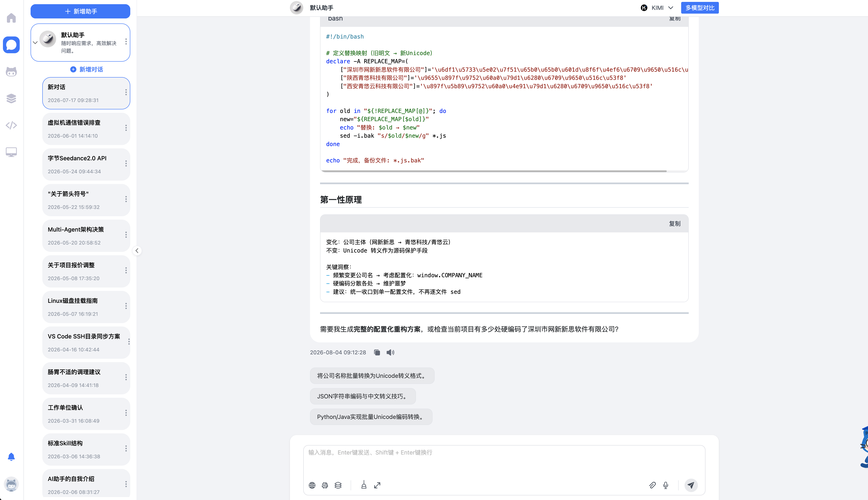The height and width of the screenshot is (500, 868).
Task: Start voice input with microphone icon
Action: [x=665, y=485]
